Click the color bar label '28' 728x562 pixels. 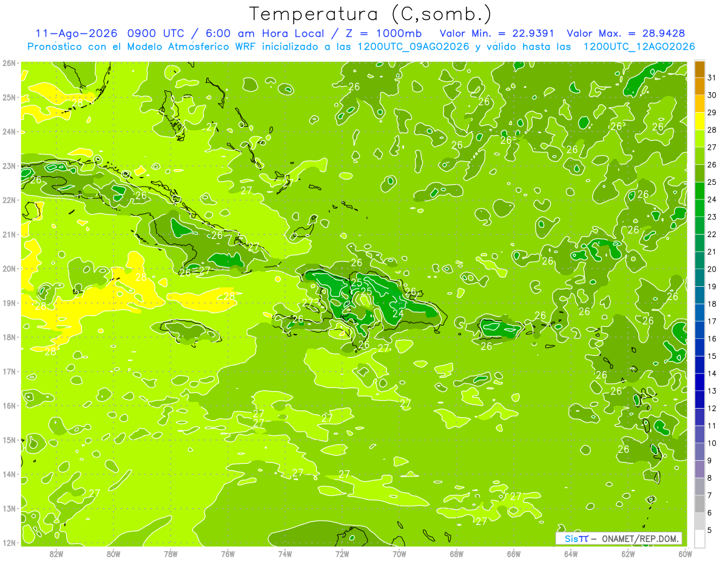pyautogui.click(x=712, y=130)
